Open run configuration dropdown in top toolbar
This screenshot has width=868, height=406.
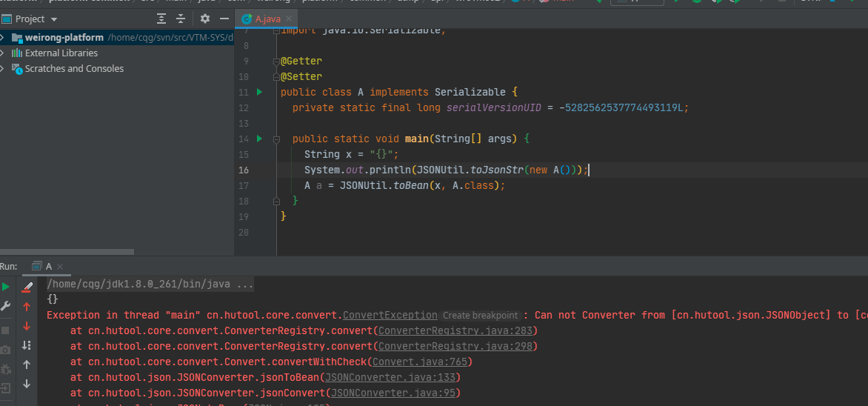click(637, 1)
